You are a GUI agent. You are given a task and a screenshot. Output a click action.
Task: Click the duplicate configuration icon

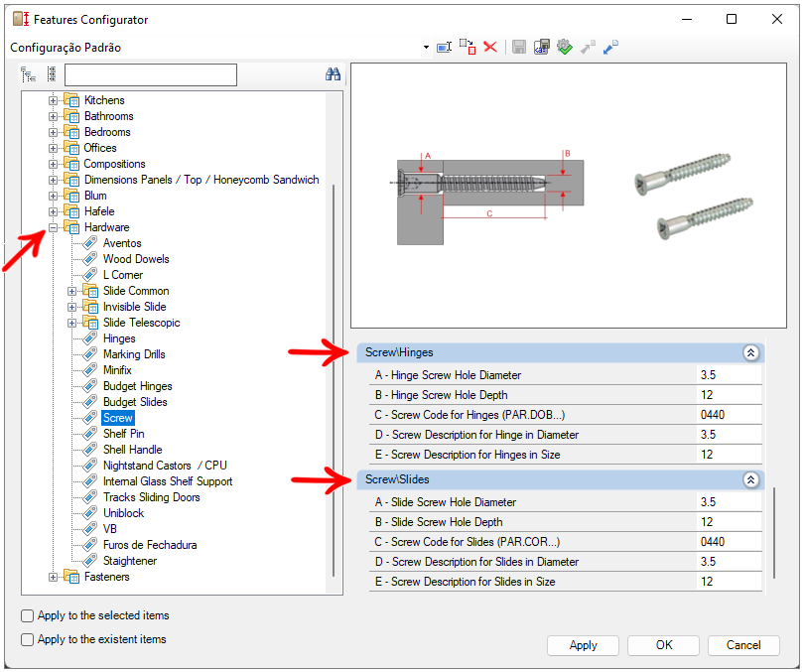[x=468, y=47]
